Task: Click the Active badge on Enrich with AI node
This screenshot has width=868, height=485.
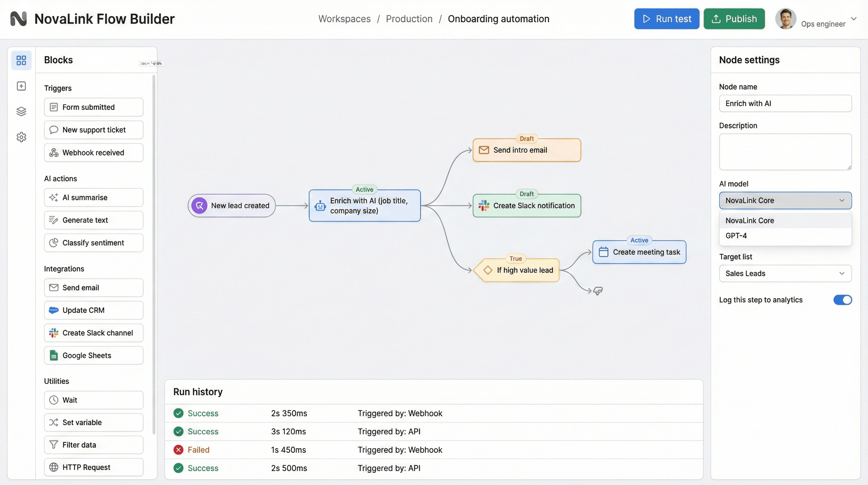Action: pyautogui.click(x=364, y=189)
